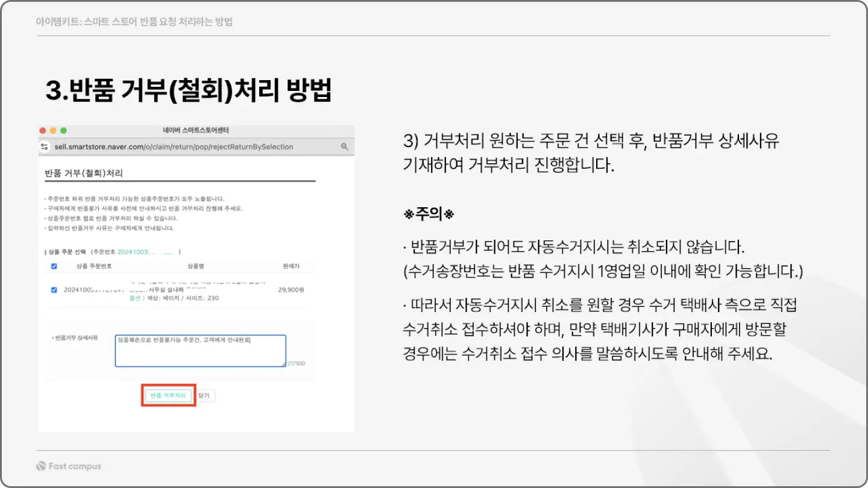
Task: Click the red close window button
Action: (x=43, y=130)
